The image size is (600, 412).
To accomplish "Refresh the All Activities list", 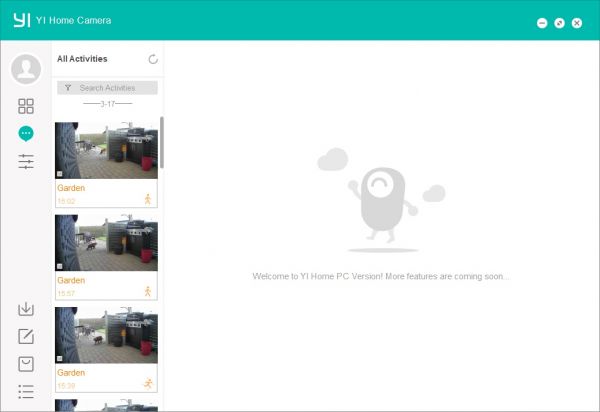I will tap(153, 59).
